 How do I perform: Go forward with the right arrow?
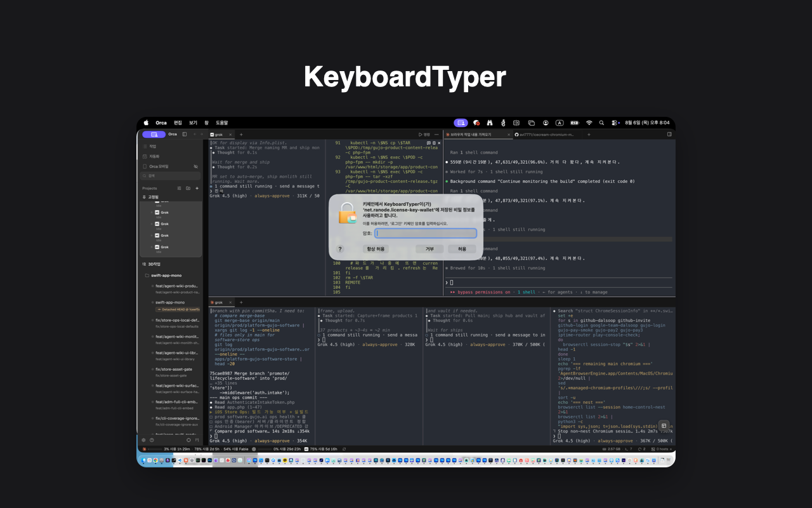coord(202,135)
